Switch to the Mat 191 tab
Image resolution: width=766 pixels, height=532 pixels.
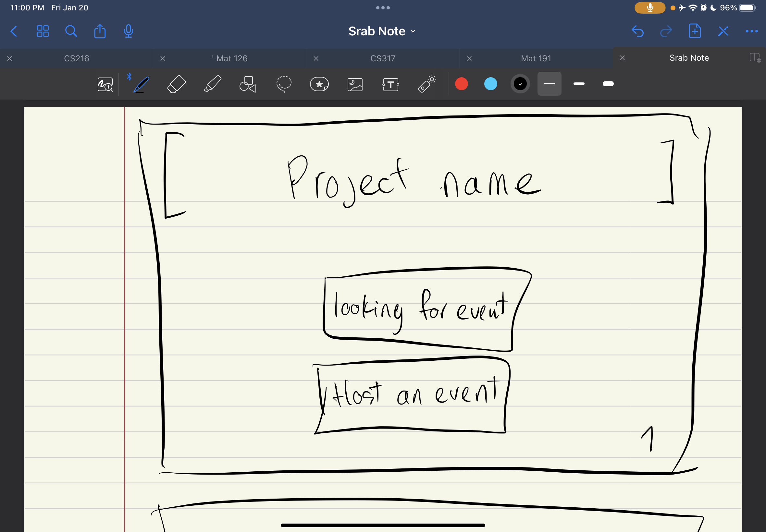[536, 58]
